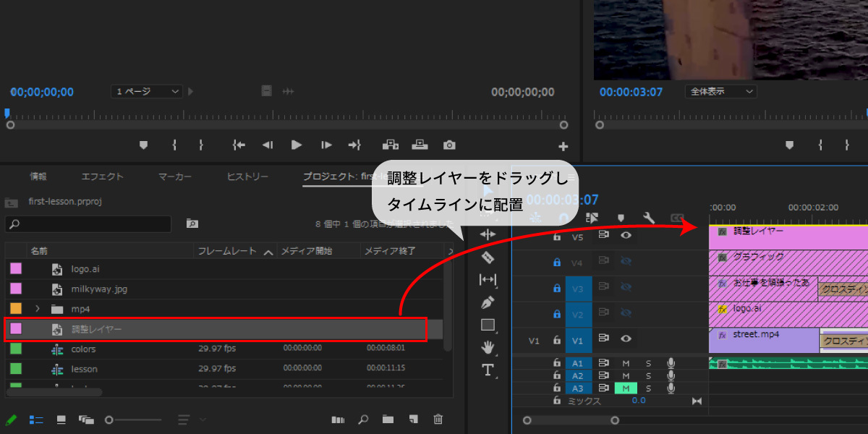
Task: Mark Out point in source monitor
Action: point(201,145)
